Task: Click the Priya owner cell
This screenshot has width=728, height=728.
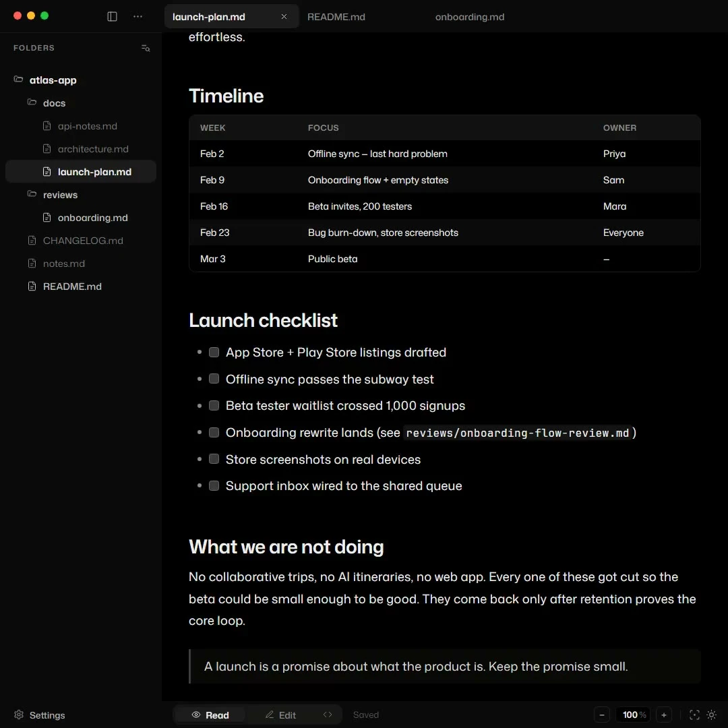Action: pos(614,154)
